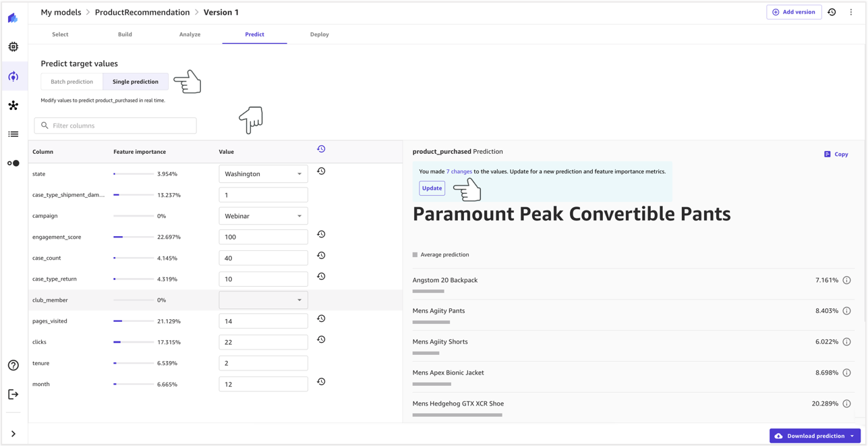The height and width of the screenshot is (446, 868).
Task: Open the 7 changes link
Action: tap(459, 171)
